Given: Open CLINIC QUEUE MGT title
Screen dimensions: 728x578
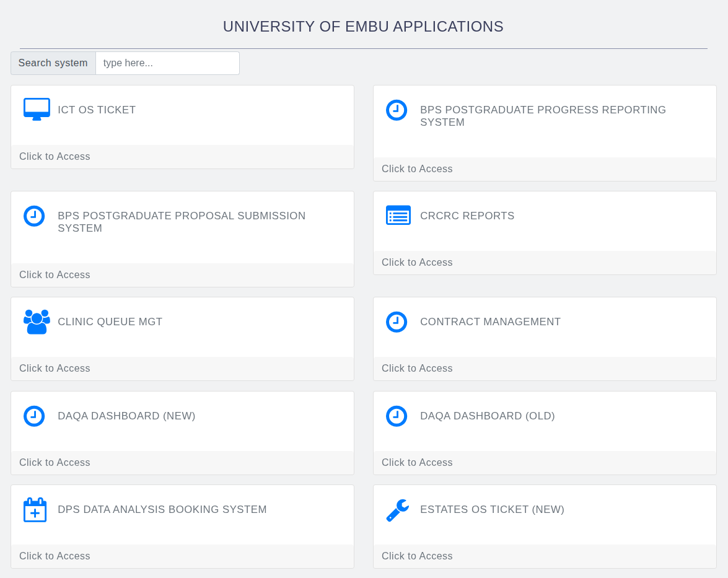Looking at the screenshot, I should [110, 322].
